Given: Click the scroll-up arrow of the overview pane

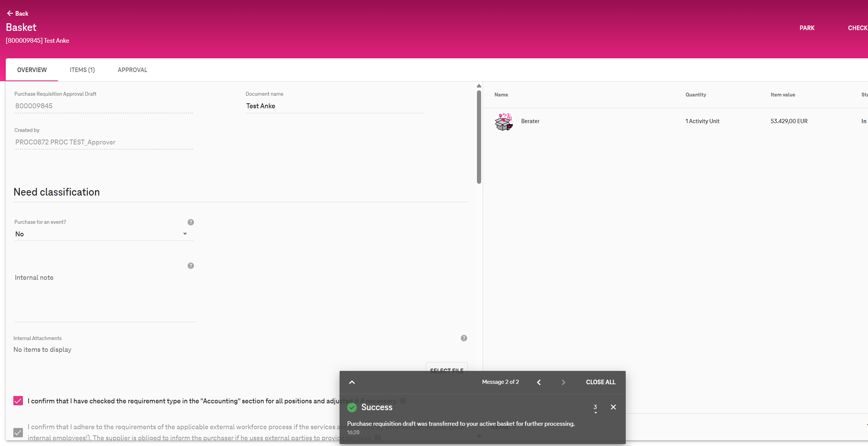Looking at the screenshot, I should click(x=479, y=86).
